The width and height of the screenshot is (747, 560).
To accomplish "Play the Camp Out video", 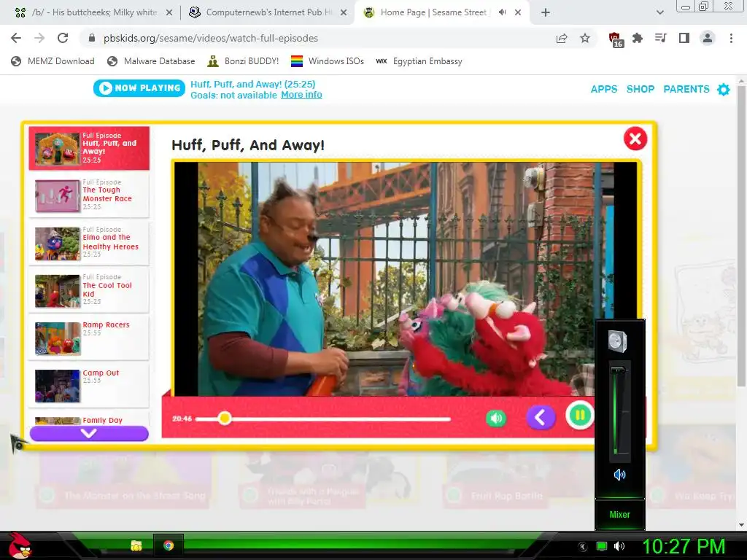I will (x=89, y=386).
